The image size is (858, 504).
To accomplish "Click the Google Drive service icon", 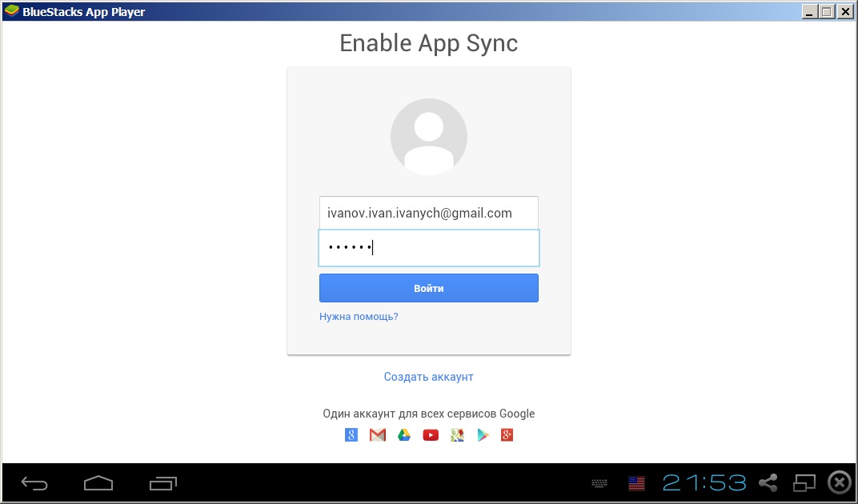I will [x=404, y=435].
